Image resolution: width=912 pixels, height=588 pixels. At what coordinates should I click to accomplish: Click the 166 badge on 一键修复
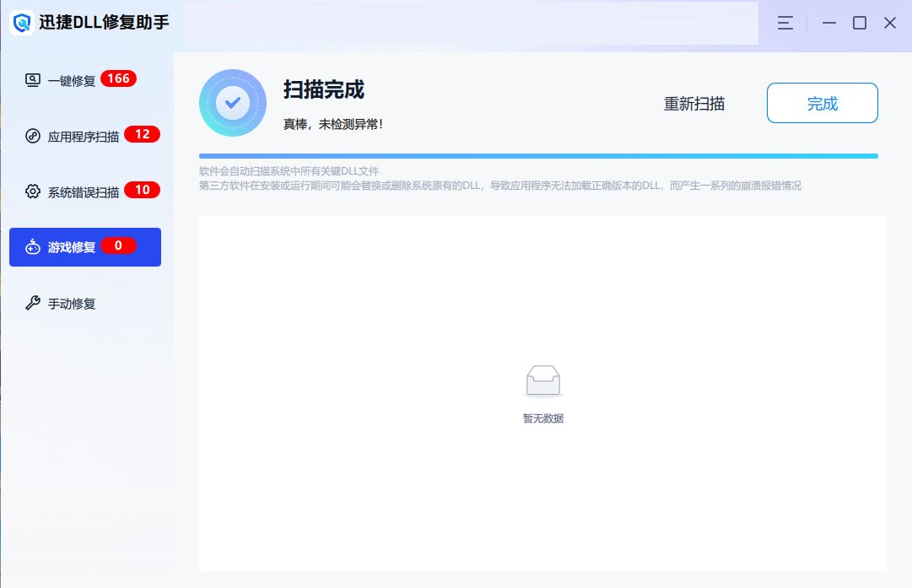(119, 78)
